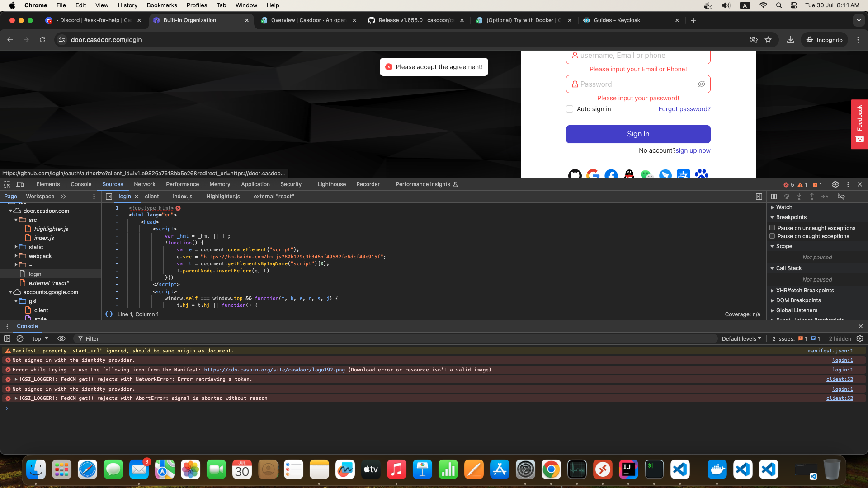Open the manifest.json:1 source link
The image size is (868, 488).
tap(830, 351)
